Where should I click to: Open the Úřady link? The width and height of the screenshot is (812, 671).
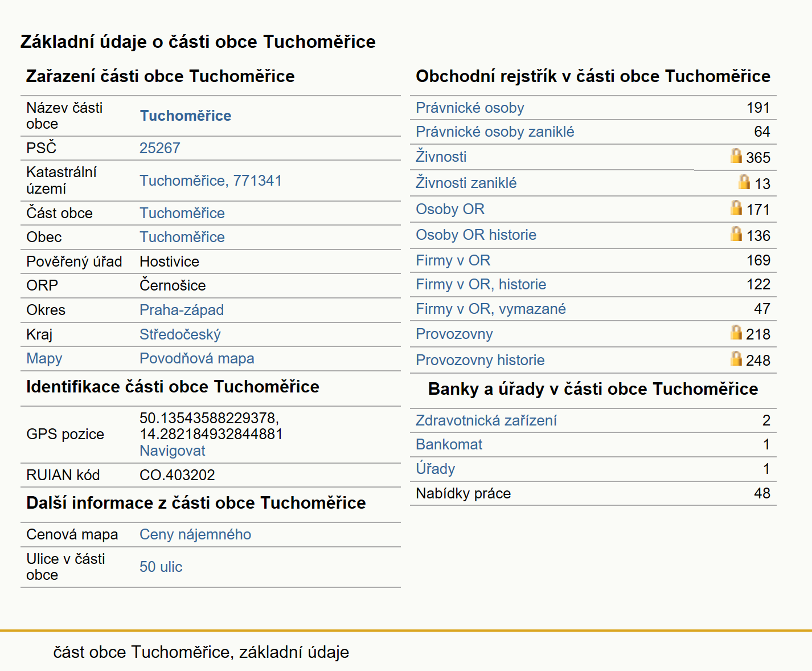(436, 469)
